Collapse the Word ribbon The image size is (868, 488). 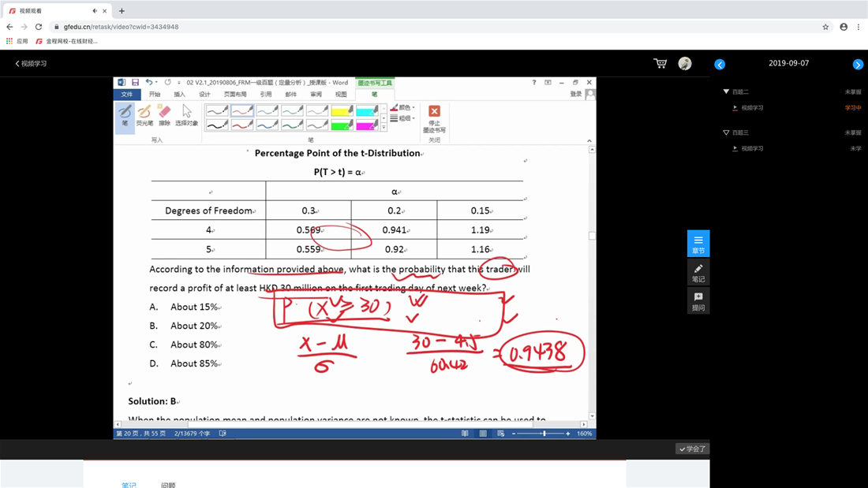(589, 140)
